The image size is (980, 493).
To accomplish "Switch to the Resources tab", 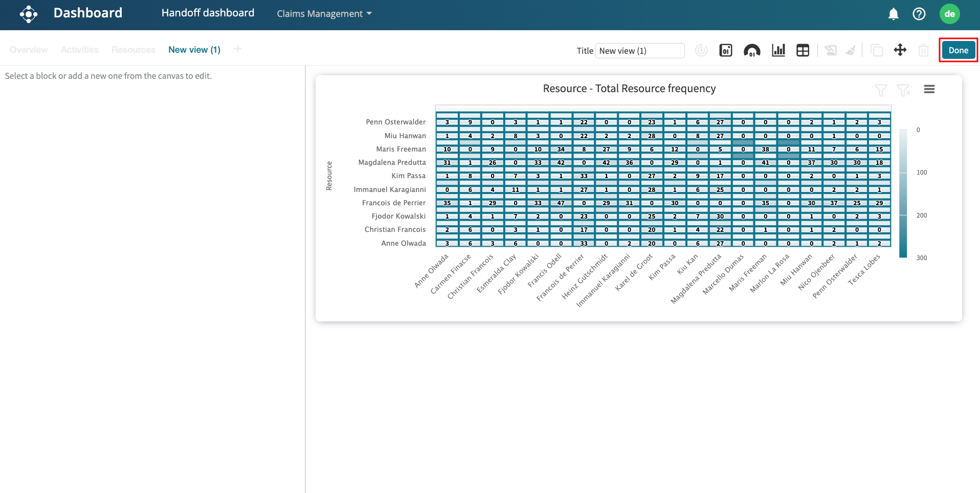I will [133, 50].
